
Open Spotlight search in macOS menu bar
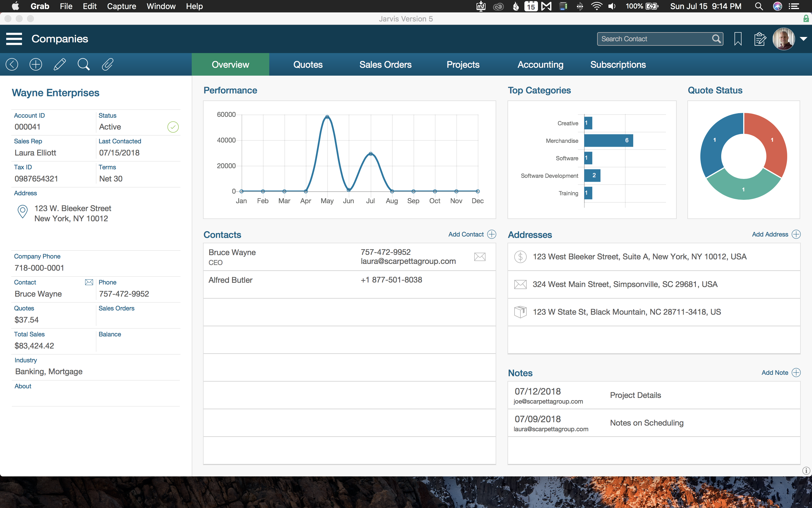pyautogui.click(x=759, y=6)
